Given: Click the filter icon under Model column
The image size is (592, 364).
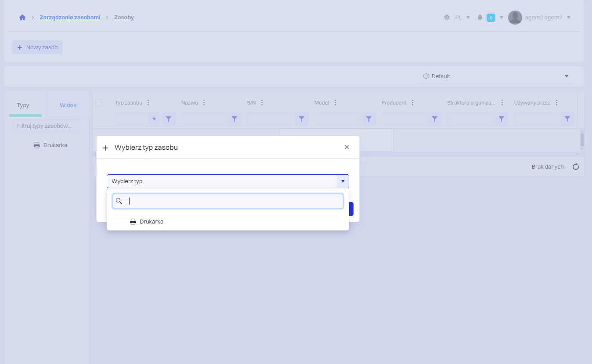Looking at the screenshot, I should pos(369,119).
